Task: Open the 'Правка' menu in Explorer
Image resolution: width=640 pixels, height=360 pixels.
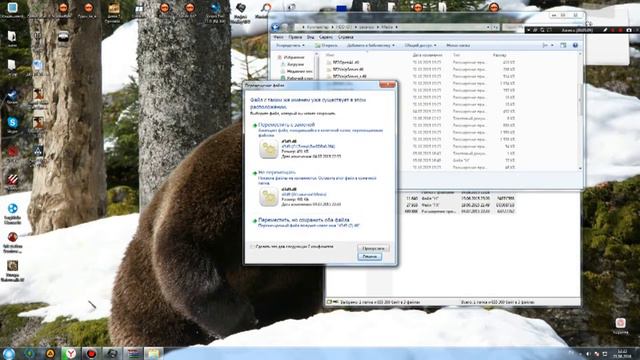Action: (295, 37)
